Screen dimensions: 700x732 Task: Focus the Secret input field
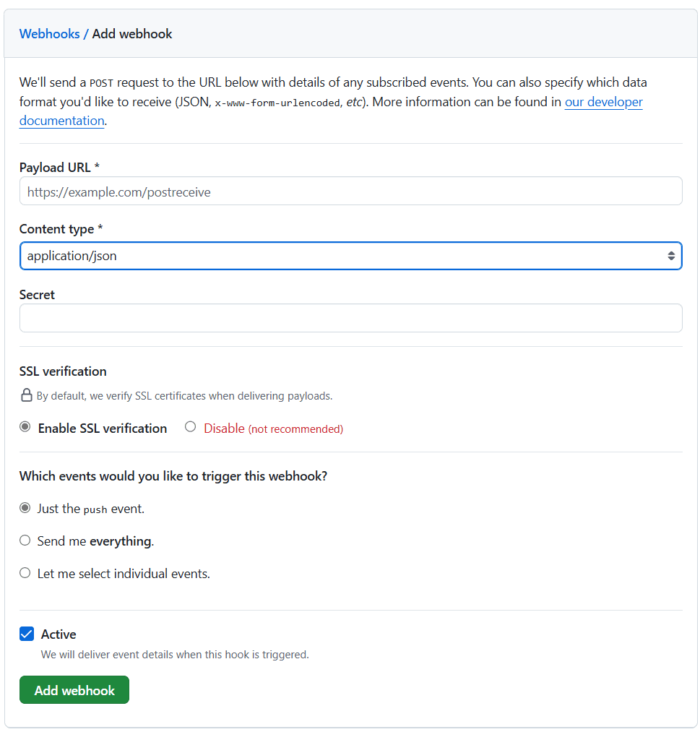click(x=351, y=317)
